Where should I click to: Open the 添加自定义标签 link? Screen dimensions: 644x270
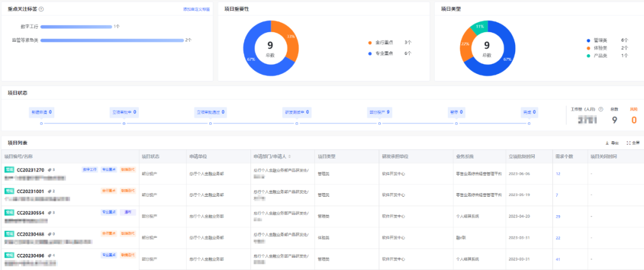point(196,9)
